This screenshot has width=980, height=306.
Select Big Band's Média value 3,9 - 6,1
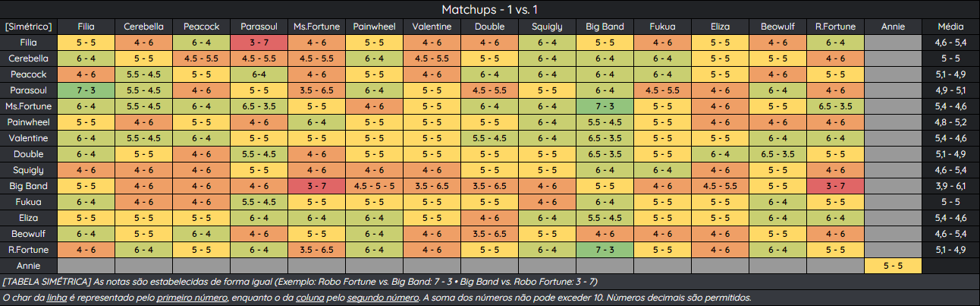(950, 186)
